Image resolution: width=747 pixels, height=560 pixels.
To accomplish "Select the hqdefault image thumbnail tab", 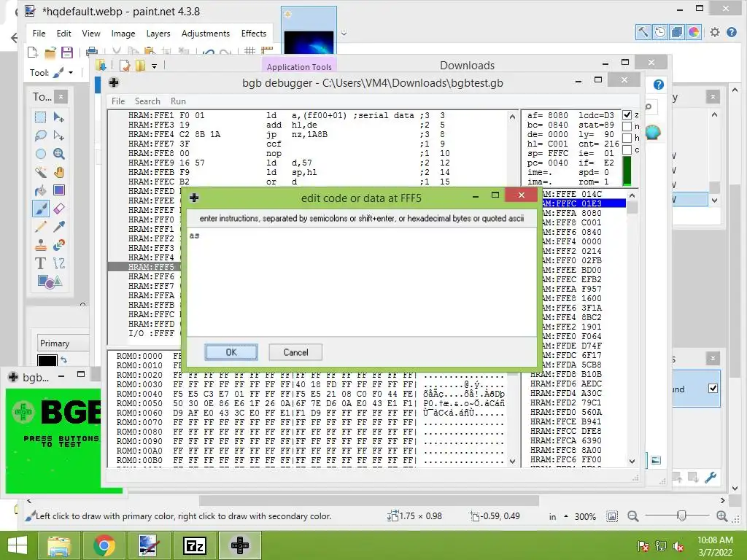I will pyautogui.click(x=309, y=31).
